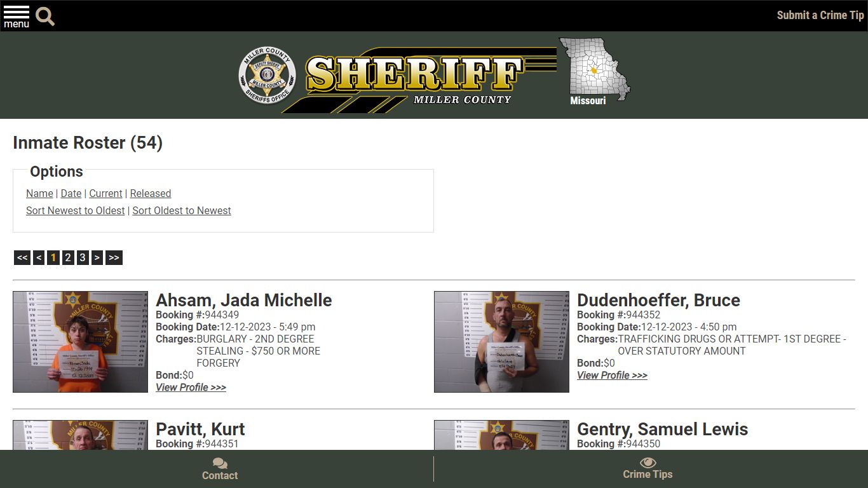
Task: Click the search magnifier icon
Action: click(x=45, y=17)
